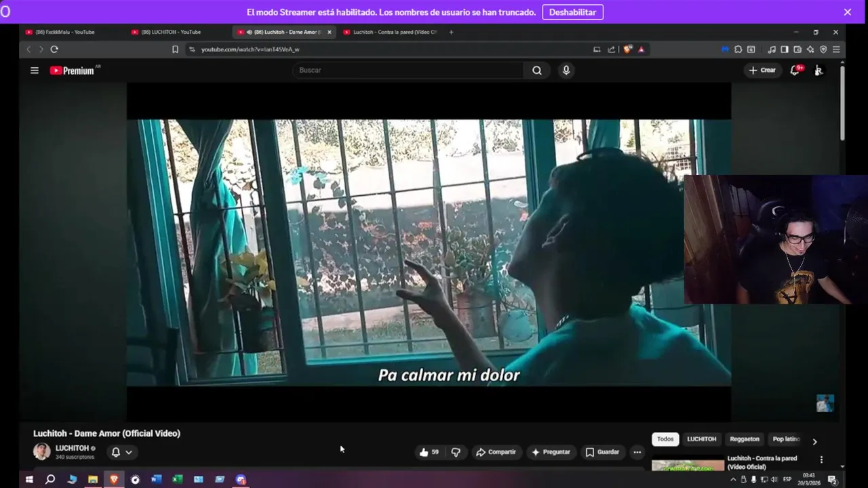Image resolution: width=868 pixels, height=488 pixels.
Task: Click the install app icon in address bar
Action: point(597,49)
